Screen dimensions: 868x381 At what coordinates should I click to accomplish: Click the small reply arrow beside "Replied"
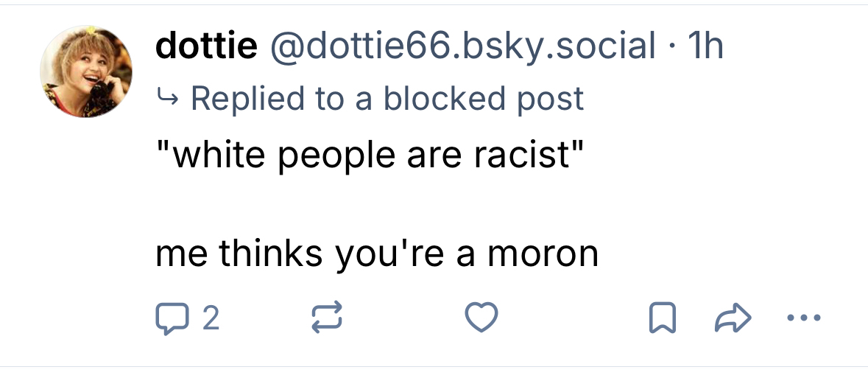click(x=167, y=97)
